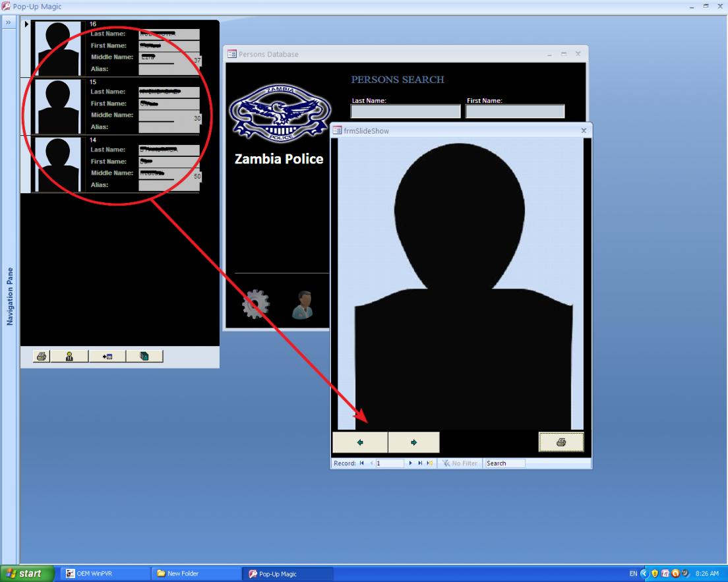The width and height of the screenshot is (728, 582).
Task: Click the No Filter indicator
Action: click(x=459, y=463)
